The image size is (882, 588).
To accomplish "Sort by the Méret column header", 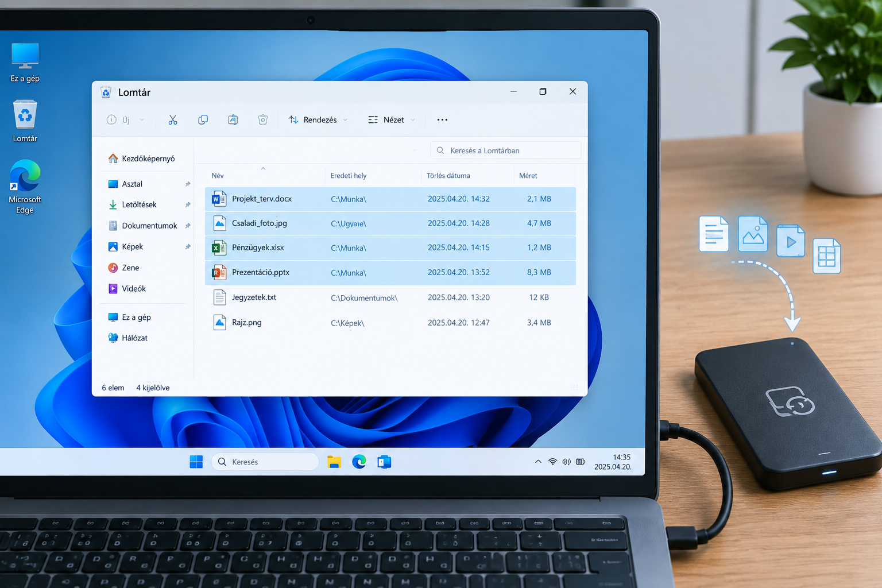I will (528, 176).
